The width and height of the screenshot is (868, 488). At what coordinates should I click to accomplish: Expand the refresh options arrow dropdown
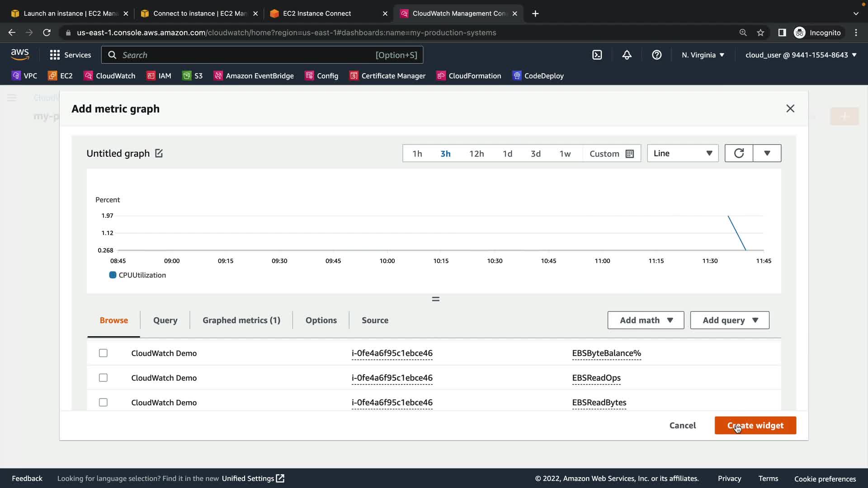point(767,153)
